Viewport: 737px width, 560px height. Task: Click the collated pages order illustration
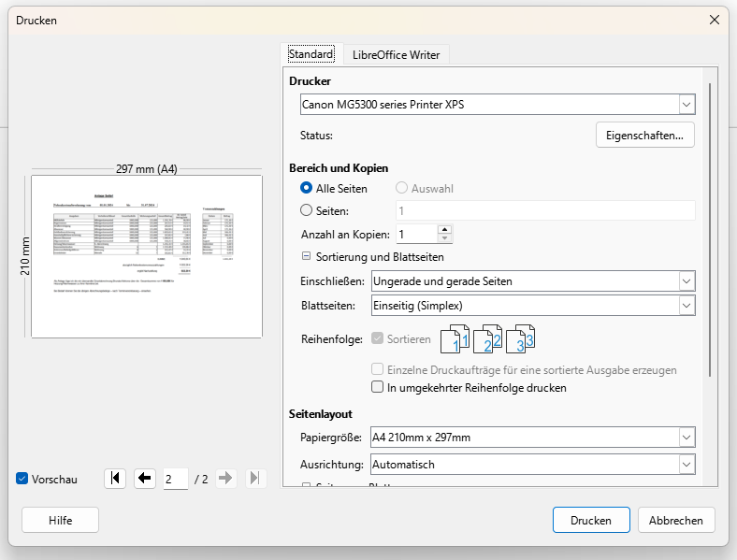pos(487,338)
